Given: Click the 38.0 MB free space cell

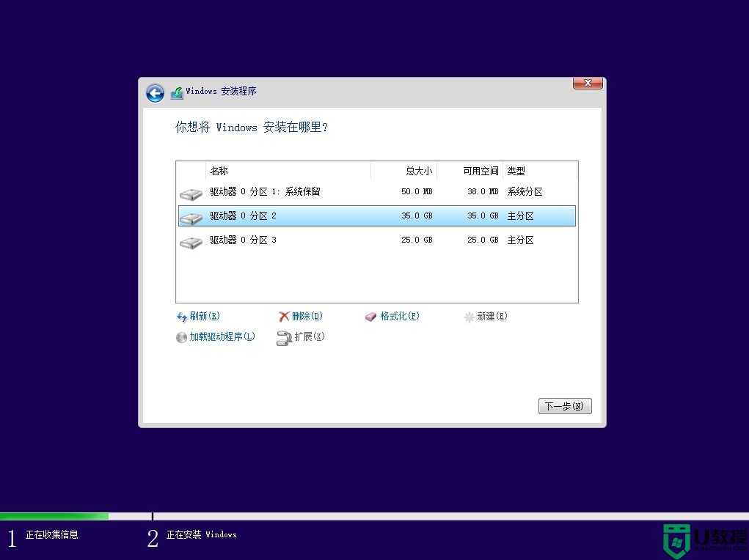Looking at the screenshot, I should pyautogui.click(x=483, y=192).
